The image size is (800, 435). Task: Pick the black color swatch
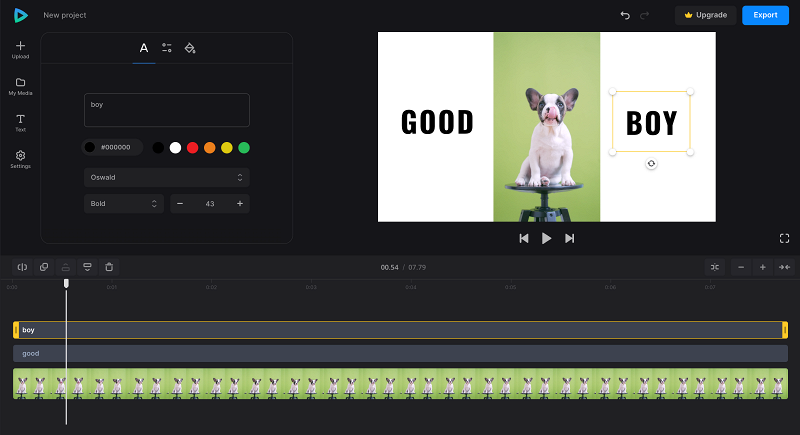coord(158,148)
